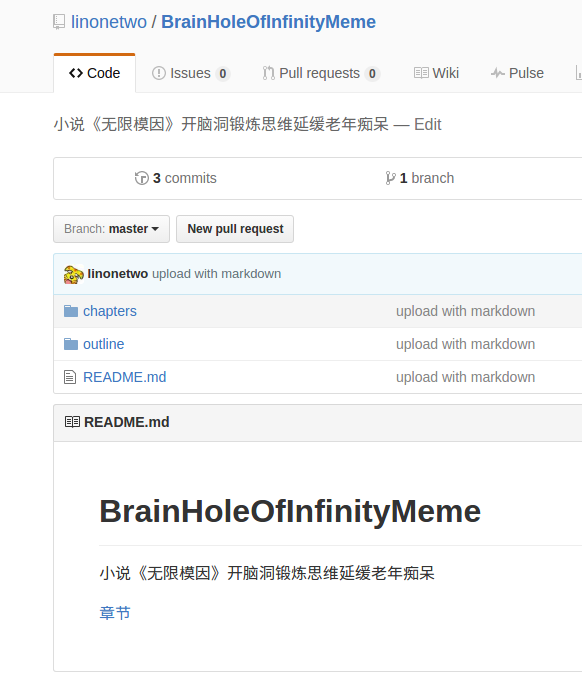This screenshot has width=582, height=679.
Task: Click the Pull requests count badge
Action: click(x=372, y=74)
